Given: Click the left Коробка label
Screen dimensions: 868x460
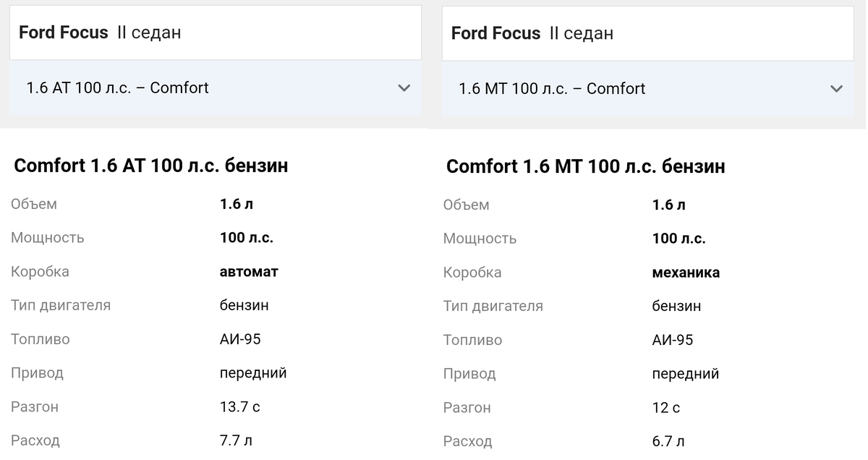Looking at the screenshot, I should [x=40, y=272].
